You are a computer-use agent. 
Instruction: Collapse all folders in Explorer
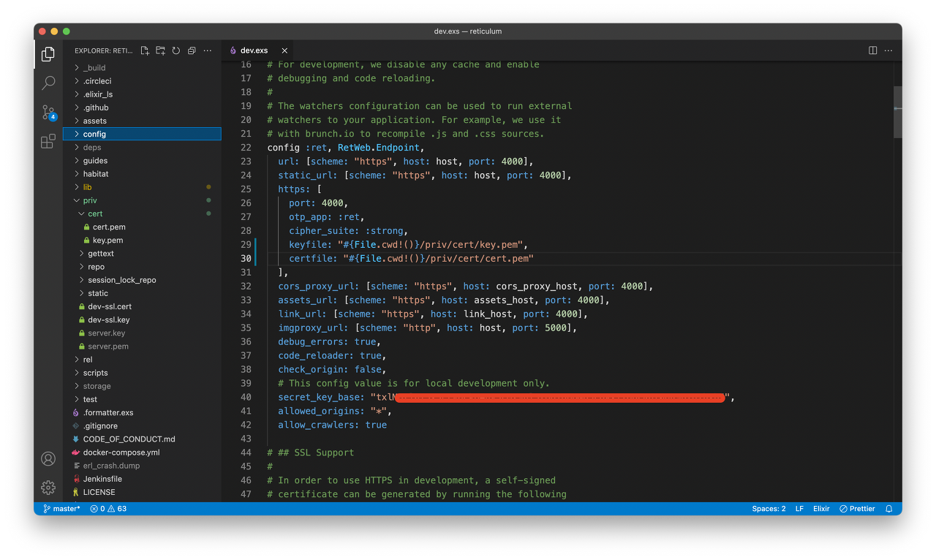[192, 50]
